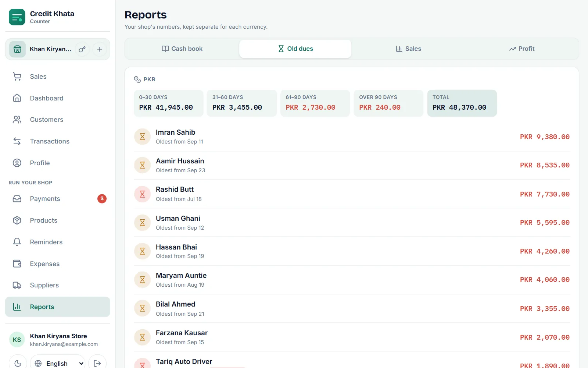
Task: Click the Credit Khata logo icon
Action: (17, 17)
